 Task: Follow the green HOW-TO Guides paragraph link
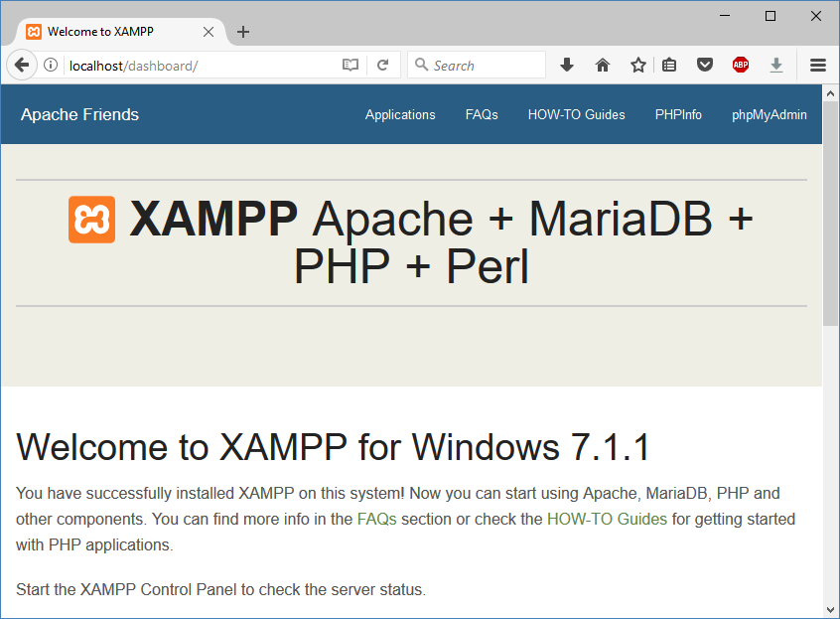coord(607,520)
